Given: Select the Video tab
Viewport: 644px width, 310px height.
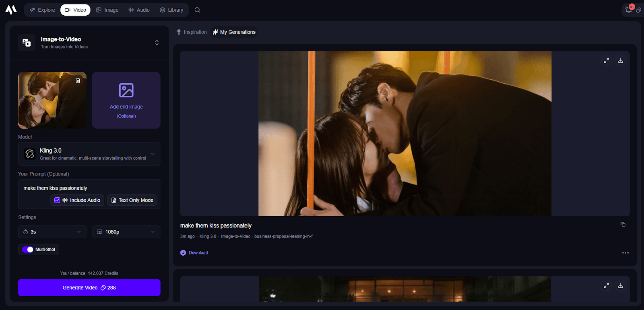Looking at the screenshot, I should pyautogui.click(x=75, y=10).
